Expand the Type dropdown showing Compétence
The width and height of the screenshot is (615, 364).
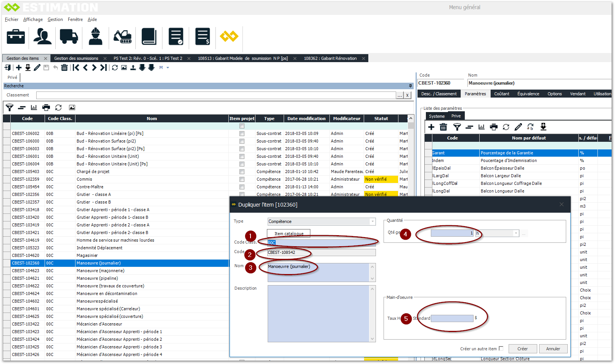pos(372,221)
